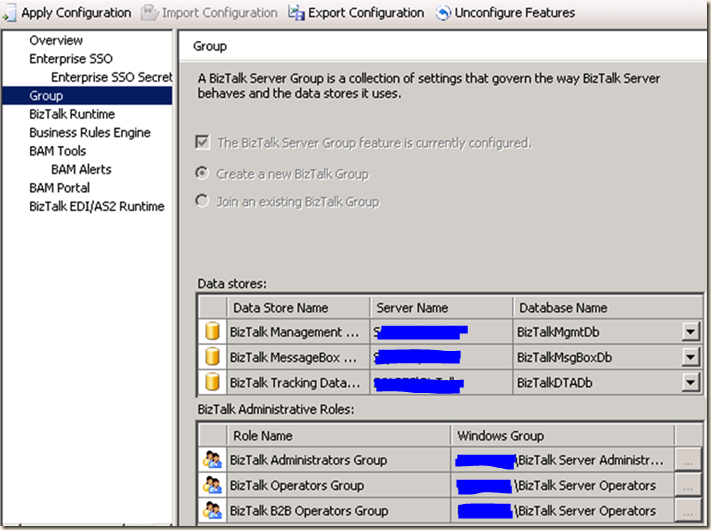The height and width of the screenshot is (530, 711).
Task: Open BizTalk Runtime configuration page
Action: pos(72,114)
